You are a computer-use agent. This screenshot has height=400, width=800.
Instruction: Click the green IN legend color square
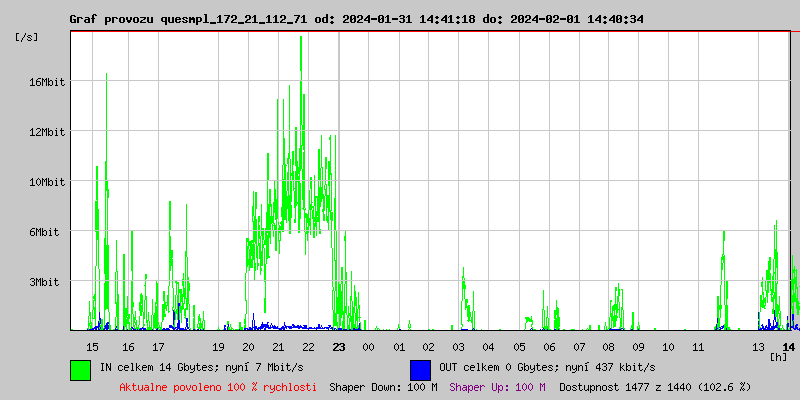tap(80, 369)
